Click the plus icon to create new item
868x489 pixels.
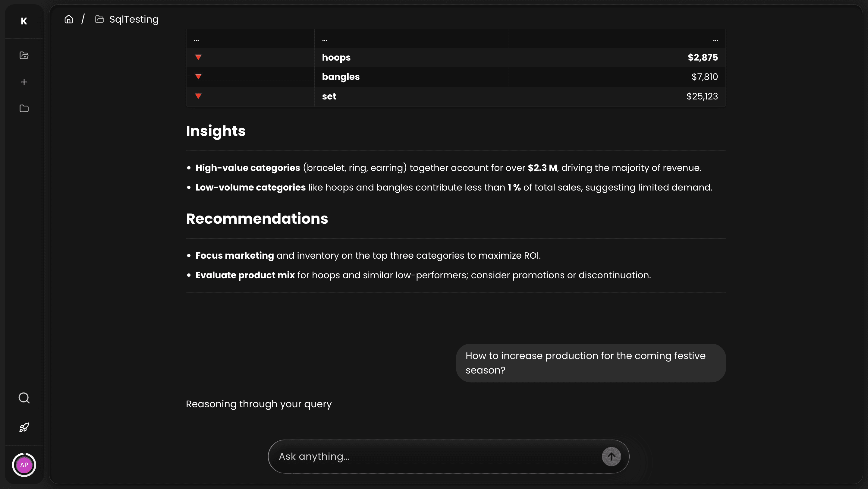coord(24,82)
